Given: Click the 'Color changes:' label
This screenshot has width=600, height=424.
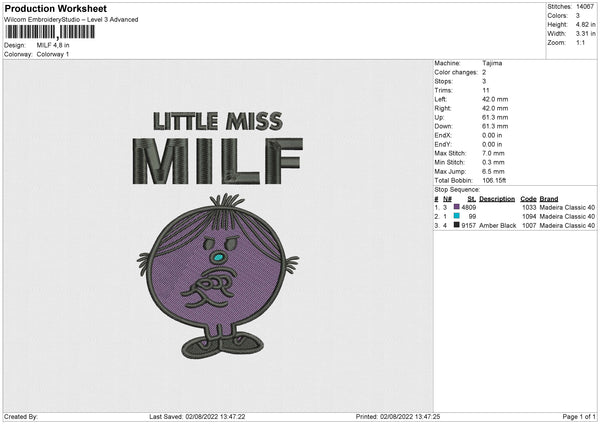Looking at the screenshot, I should tap(456, 72).
